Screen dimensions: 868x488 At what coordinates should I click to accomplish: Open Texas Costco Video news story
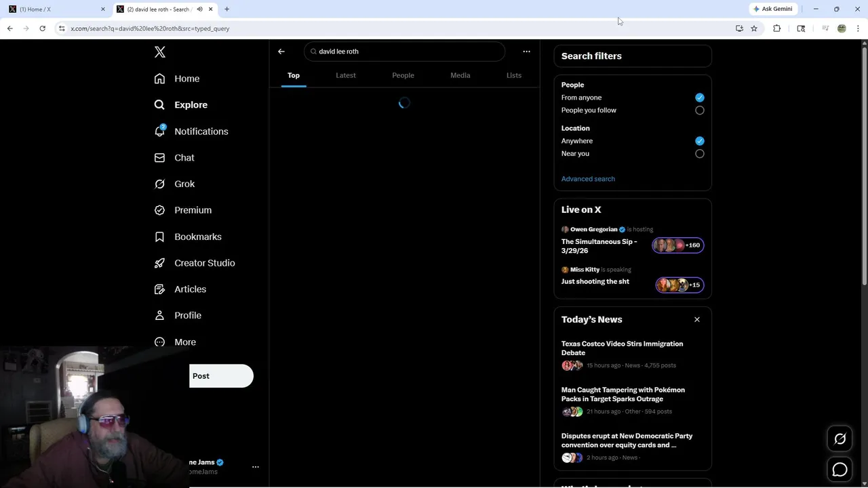click(622, 348)
